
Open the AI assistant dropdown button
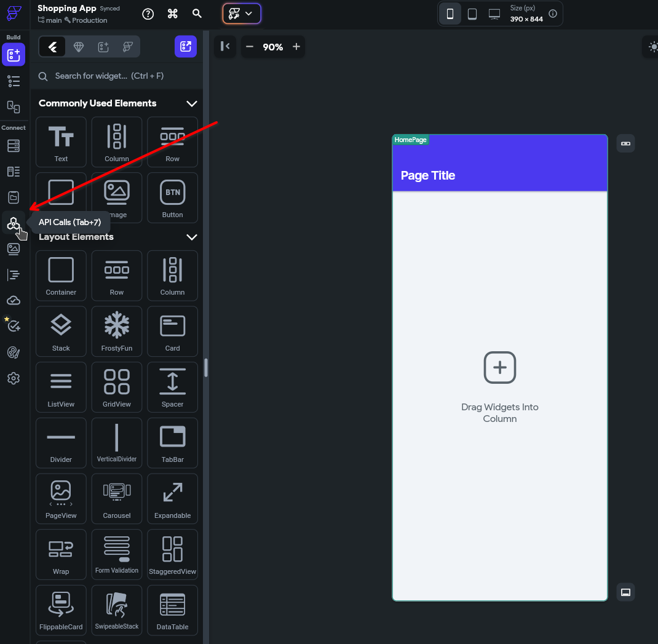tap(242, 14)
